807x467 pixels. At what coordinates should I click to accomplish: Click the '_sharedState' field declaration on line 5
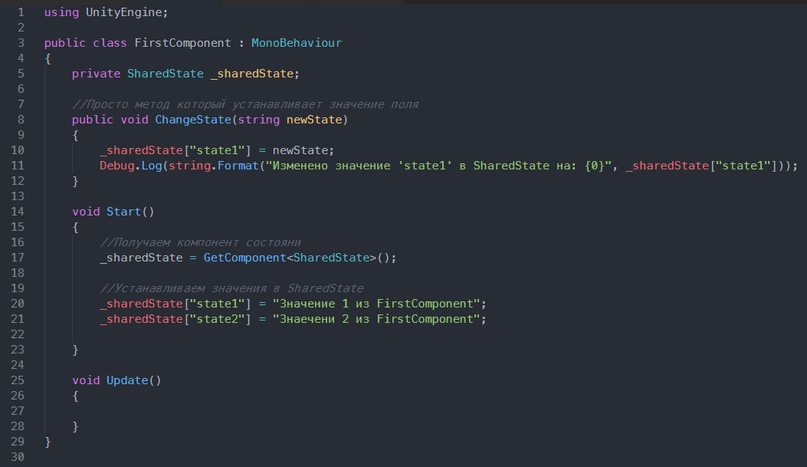(x=252, y=74)
